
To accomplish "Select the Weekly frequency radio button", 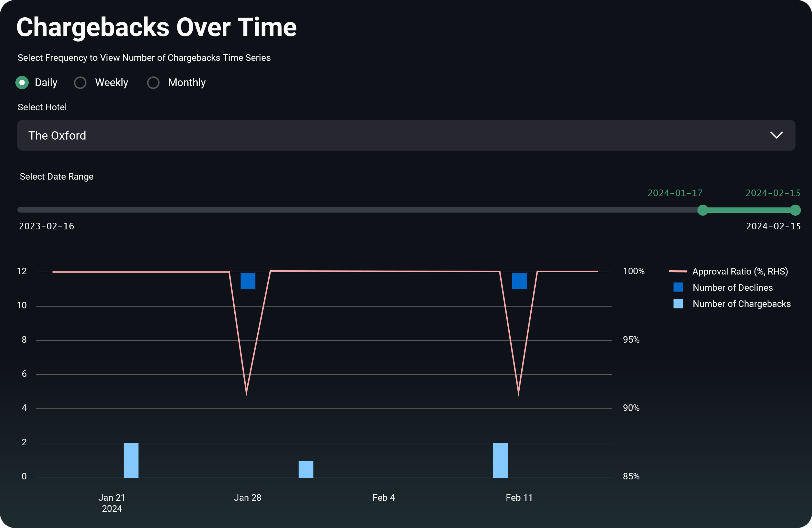I will click(80, 82).
